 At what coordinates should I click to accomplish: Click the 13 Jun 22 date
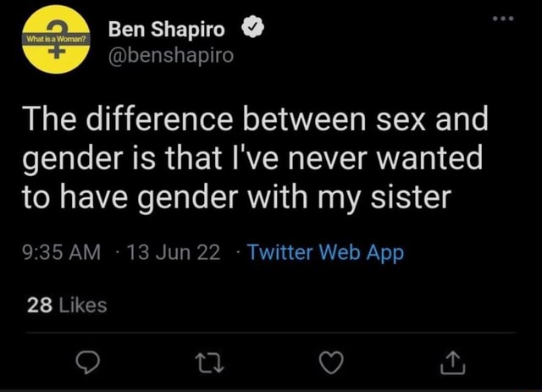(174, 252)
